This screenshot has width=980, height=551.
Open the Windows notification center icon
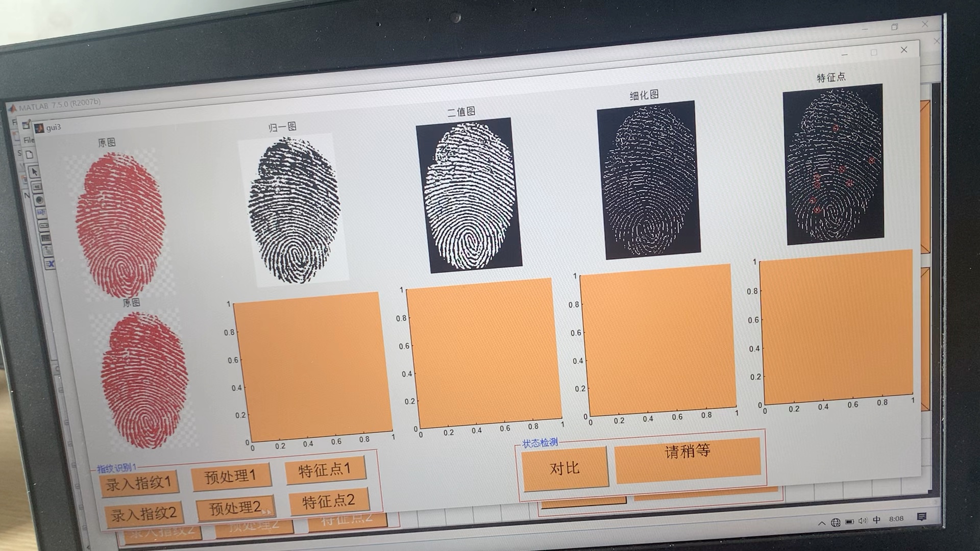(921, 517)
